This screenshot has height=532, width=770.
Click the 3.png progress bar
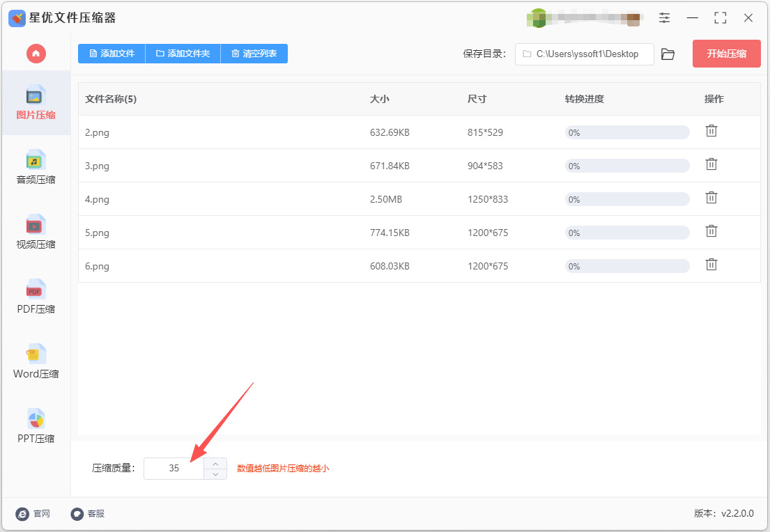click(x=627, y=166)
